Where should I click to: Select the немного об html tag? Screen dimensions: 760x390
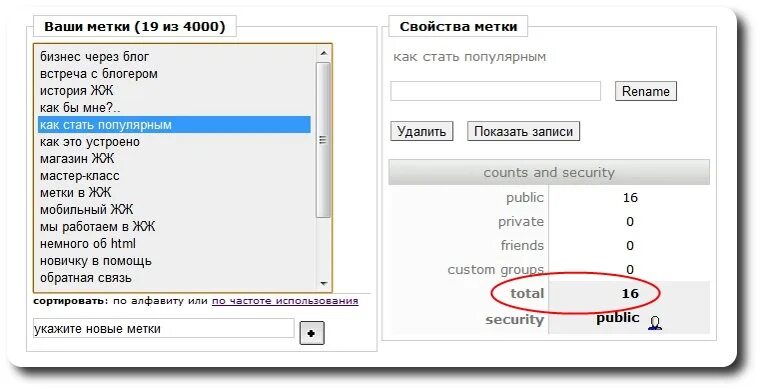[174, 244]
